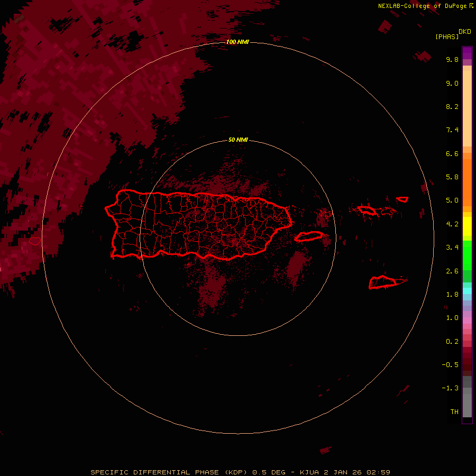Pick the yellow color bar segment
476x476 pixels.
(x=467, y=226)
